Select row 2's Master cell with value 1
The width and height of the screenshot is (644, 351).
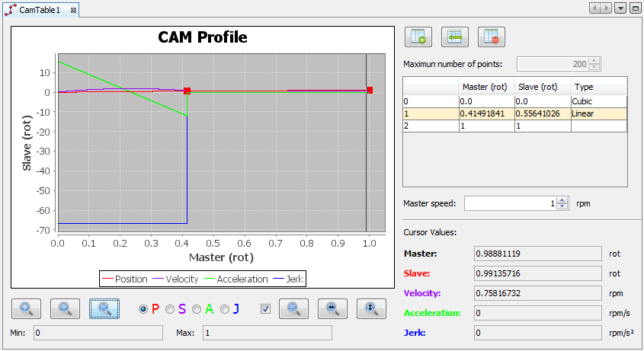pyautogui.click(x=487, y=126)
